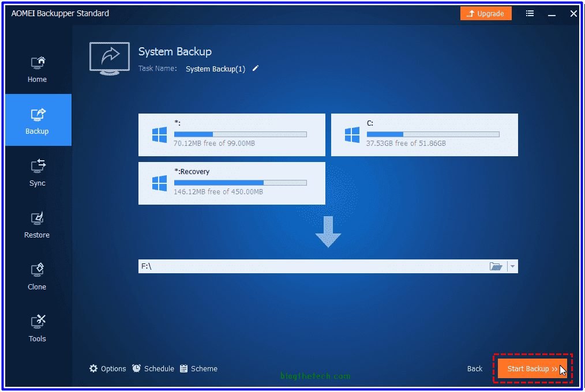
Task: Expand the destination path dropdown arrow
Action: [x=512, y=266]
